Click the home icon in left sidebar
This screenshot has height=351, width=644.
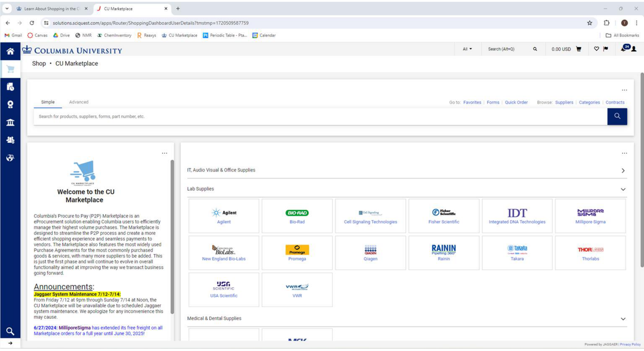[x=10, y=51]
